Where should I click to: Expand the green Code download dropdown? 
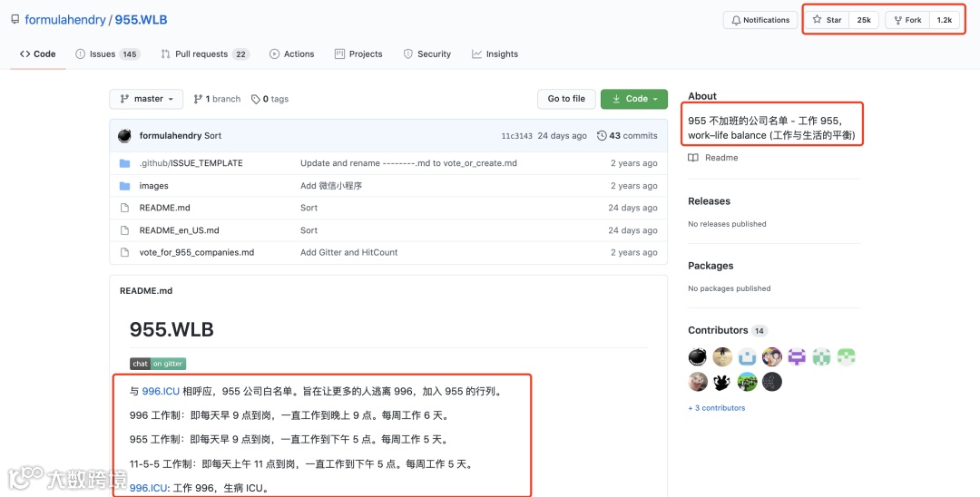[x=633, y=99]
